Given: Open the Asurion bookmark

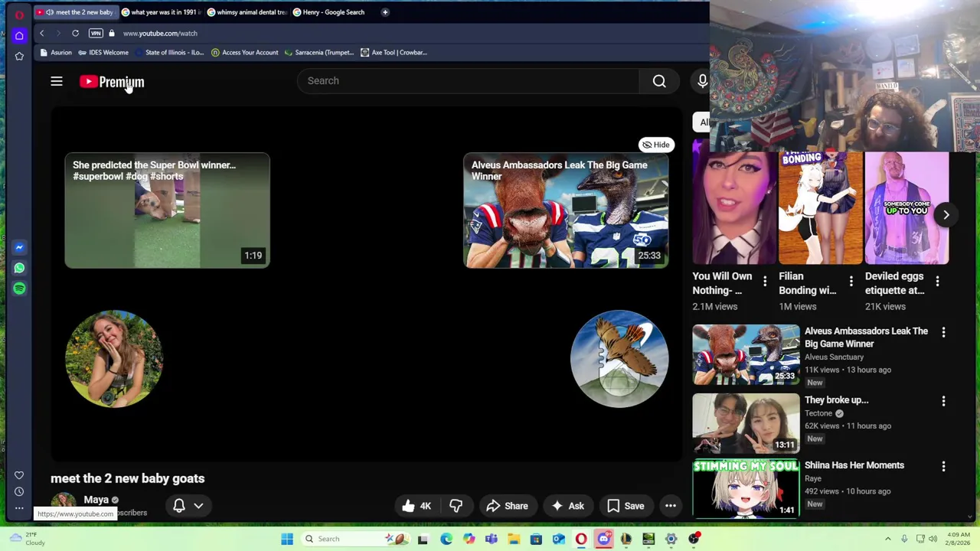Looking at the screenshot, I should point(56,53).
